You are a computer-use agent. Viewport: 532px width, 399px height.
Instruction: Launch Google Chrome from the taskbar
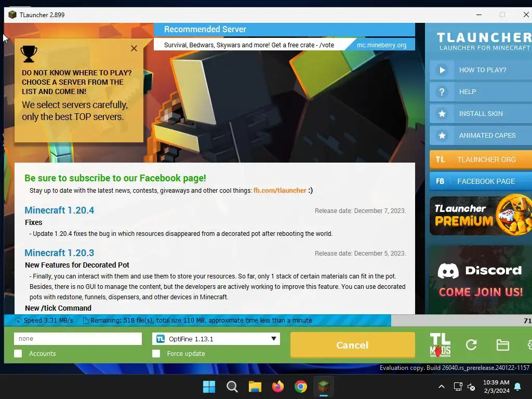point(301,387)
